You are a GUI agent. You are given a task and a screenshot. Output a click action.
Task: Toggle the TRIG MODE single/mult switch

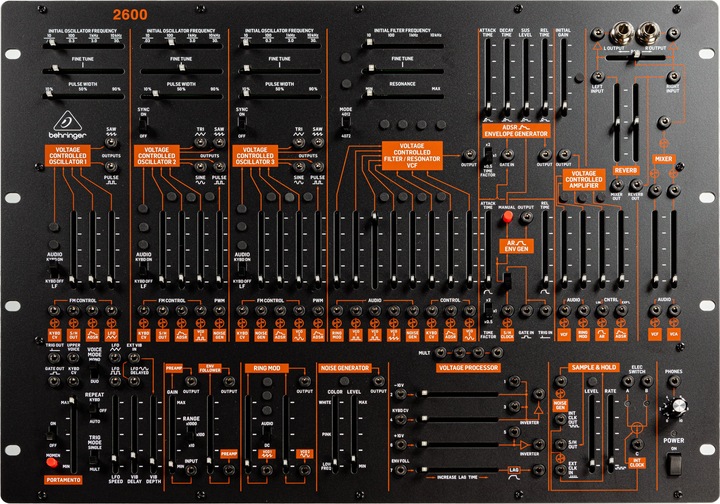click(x=95, y=457)
